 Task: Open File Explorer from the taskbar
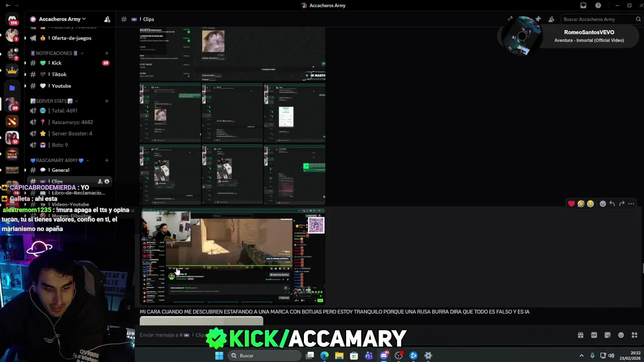pos(340,355)
